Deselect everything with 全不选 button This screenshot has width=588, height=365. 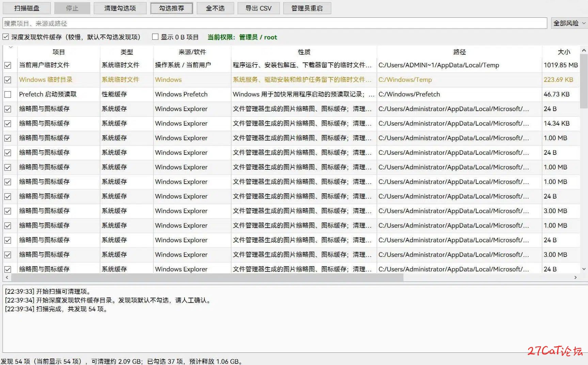[x=215, y=8]
